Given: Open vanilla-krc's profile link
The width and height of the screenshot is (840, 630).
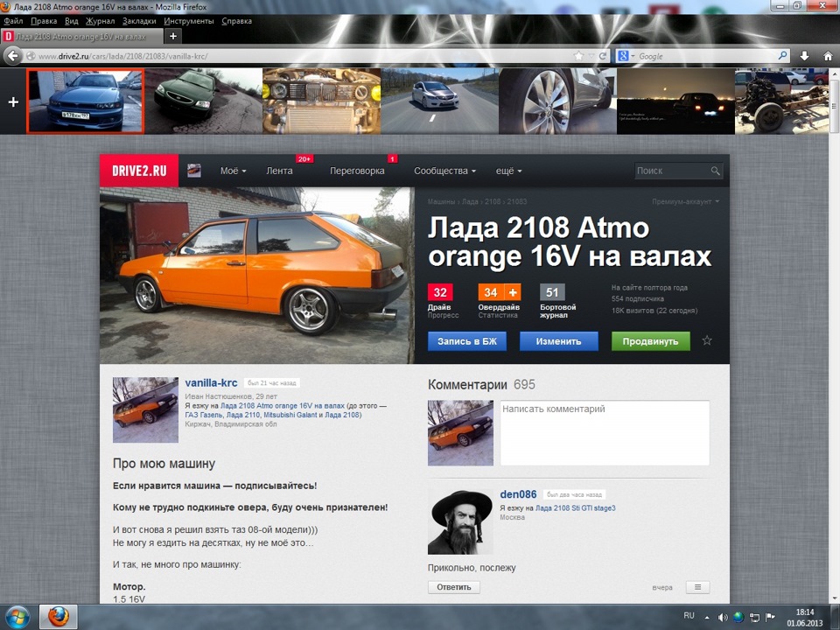Looking at the screenshot, I should [x=211, y=382].
